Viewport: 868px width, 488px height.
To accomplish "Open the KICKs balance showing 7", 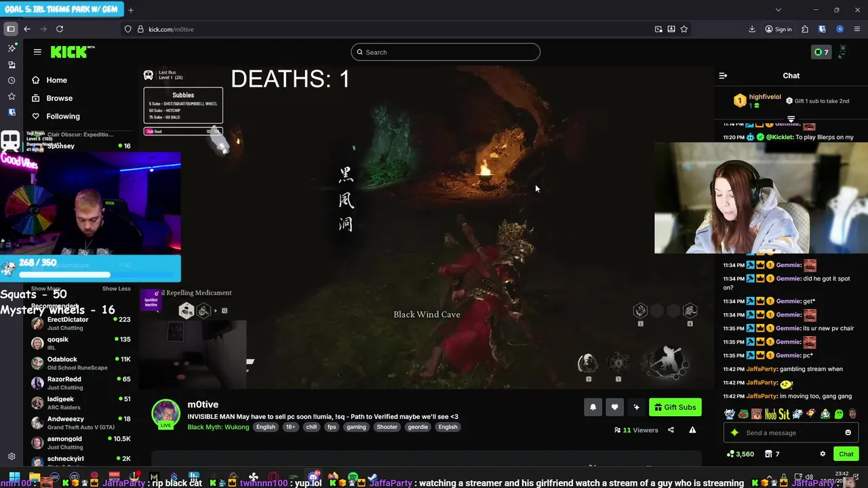I will point(821,52).
